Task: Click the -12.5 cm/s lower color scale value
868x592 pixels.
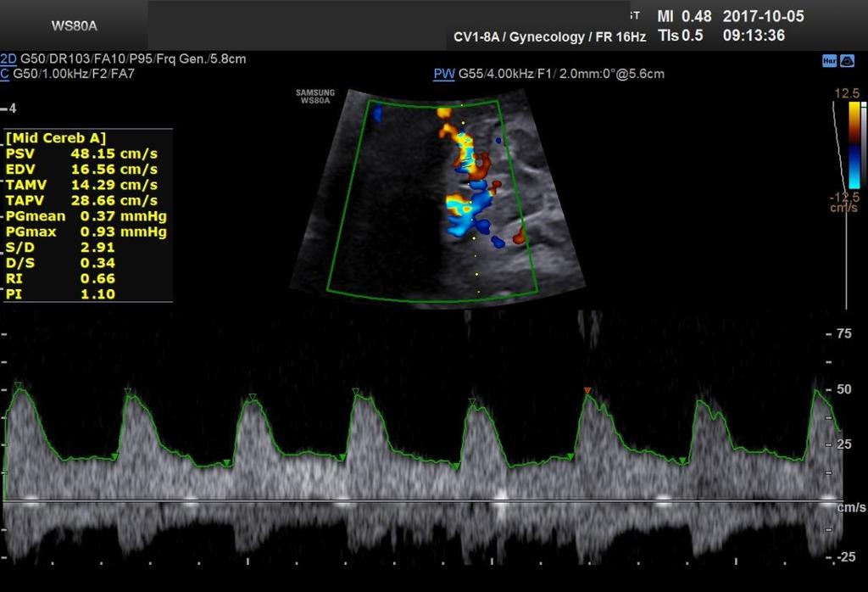Action: [845, 202]
